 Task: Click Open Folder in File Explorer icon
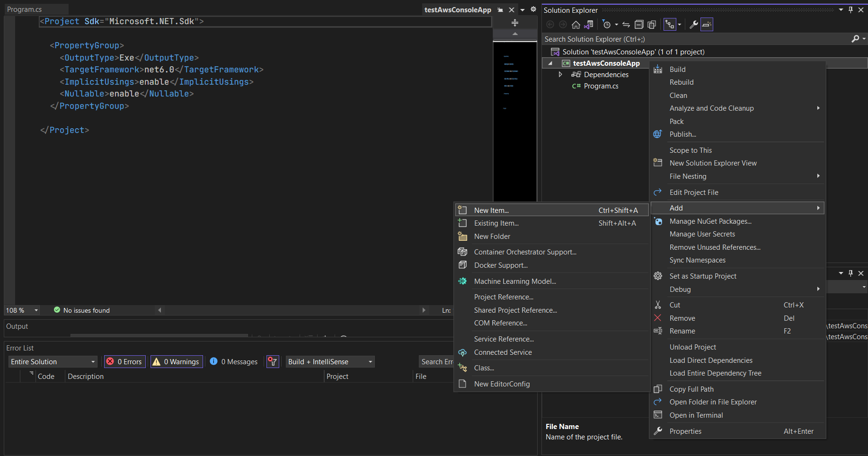coord(658,402)
